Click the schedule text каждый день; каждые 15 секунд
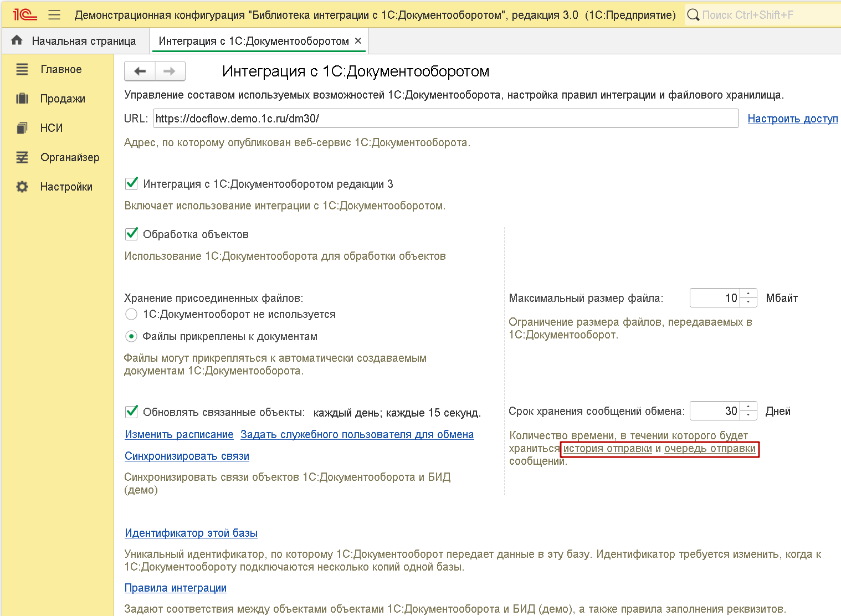The height and width of the screenshot is (616, 841). (x=397, y=413)
